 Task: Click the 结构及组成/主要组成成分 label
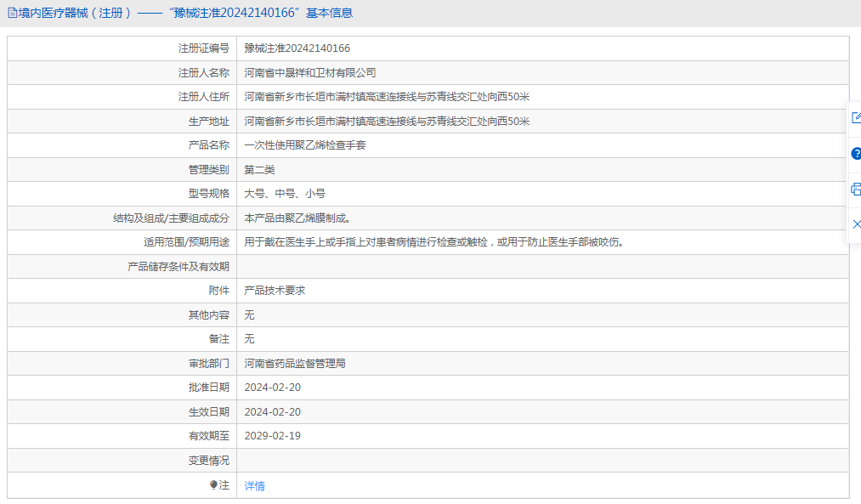pos(172,218)
